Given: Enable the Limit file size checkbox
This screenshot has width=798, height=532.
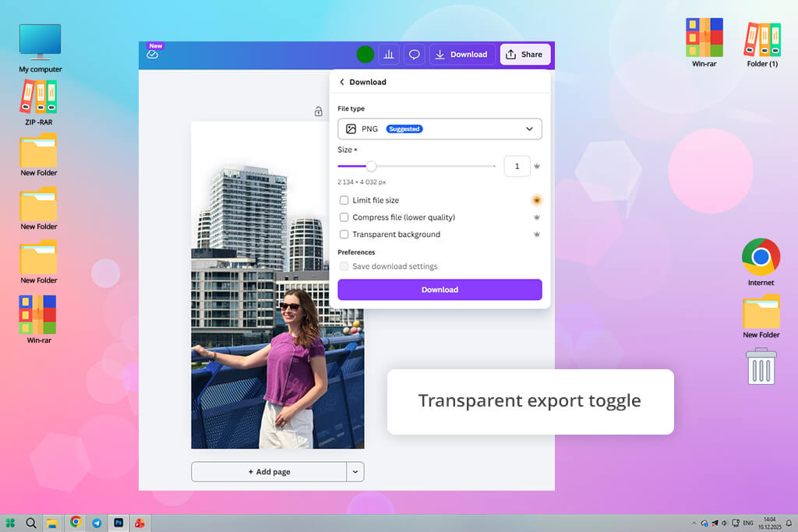Looking at the screenshot, I should click(x=344, y=200).
